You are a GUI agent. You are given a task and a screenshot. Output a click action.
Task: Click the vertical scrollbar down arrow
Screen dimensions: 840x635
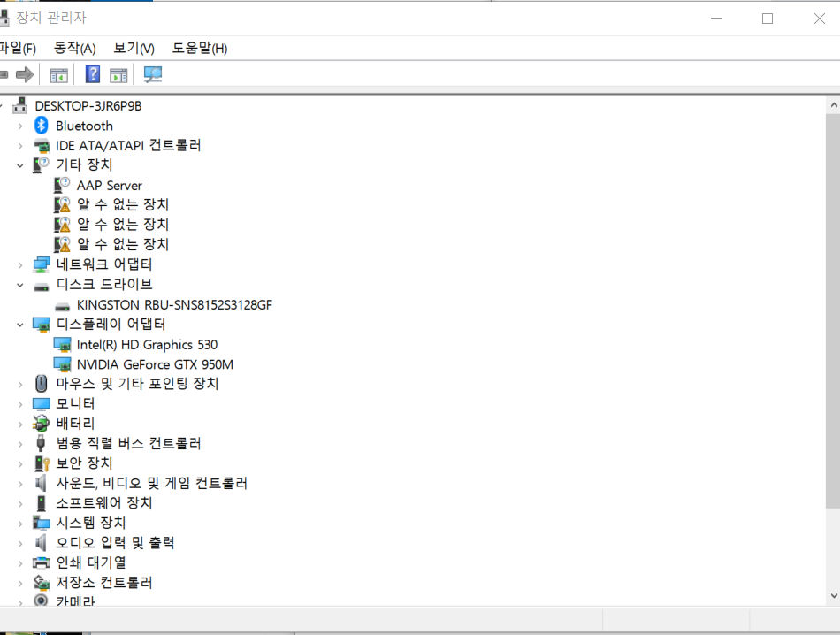coord(832,595)
